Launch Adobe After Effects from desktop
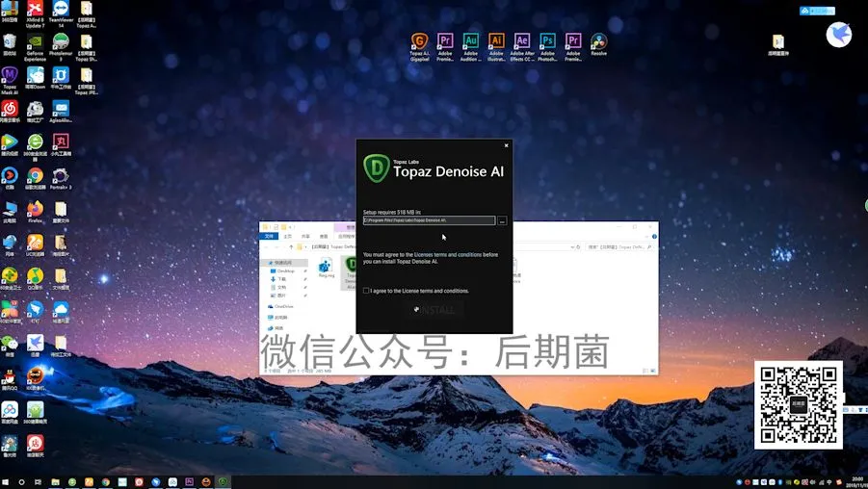Image resolution: width=868 pixels, height=489 pixels. coord(521,46)
